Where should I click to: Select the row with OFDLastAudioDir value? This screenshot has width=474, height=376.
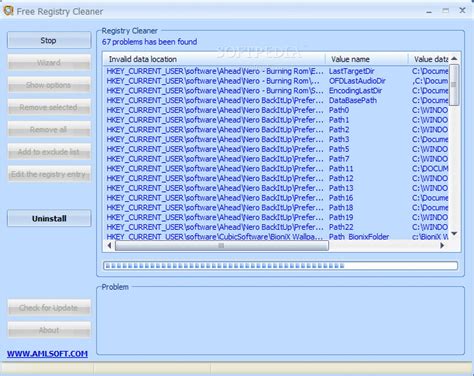pyautogui.click(x=277, y=81)
